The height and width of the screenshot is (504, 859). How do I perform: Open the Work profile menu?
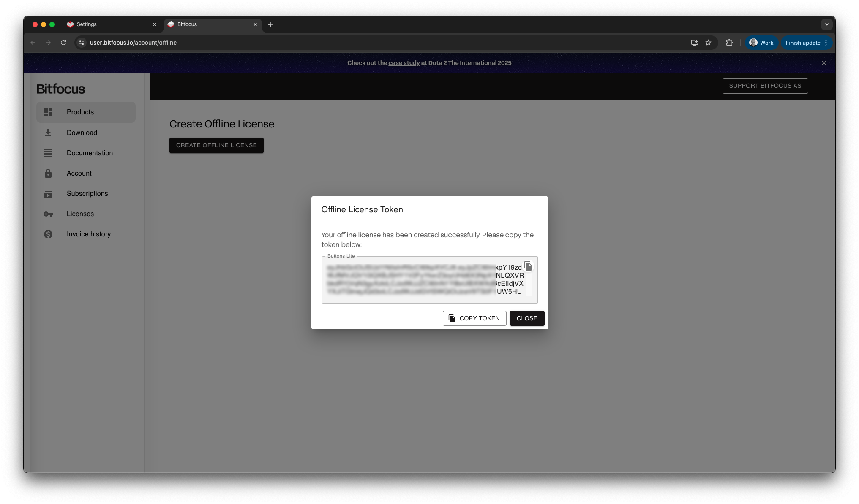coord(761,43)
